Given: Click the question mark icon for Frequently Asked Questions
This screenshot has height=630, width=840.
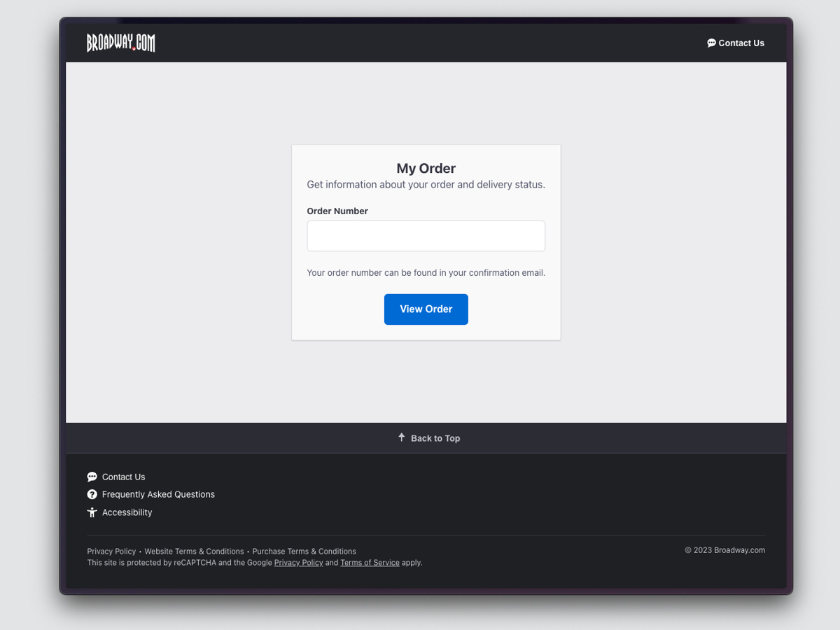Looking at the screenshot, I should click(92, 494).
